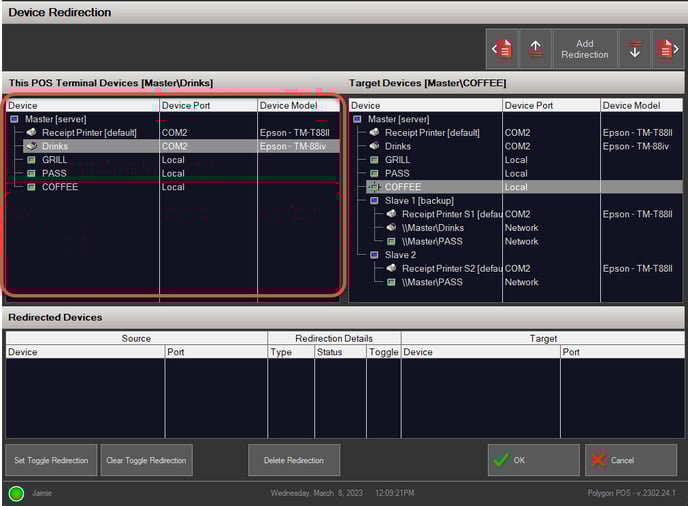Click Device column header in left panel
Screen dimensions: 688x506
tap(82, 105)
